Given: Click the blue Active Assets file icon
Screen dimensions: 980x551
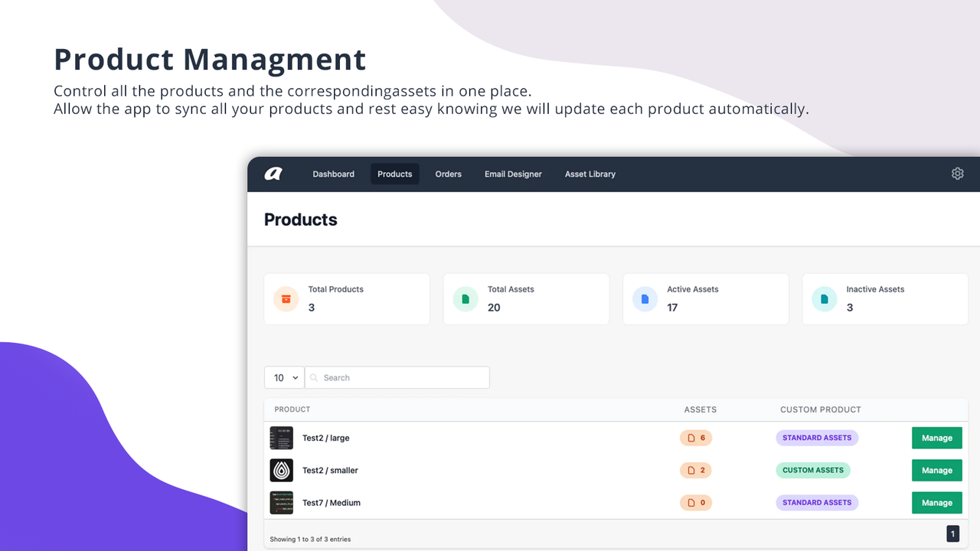Looking at the screenshot, I should pyautogui.click(x=645, y=299).
